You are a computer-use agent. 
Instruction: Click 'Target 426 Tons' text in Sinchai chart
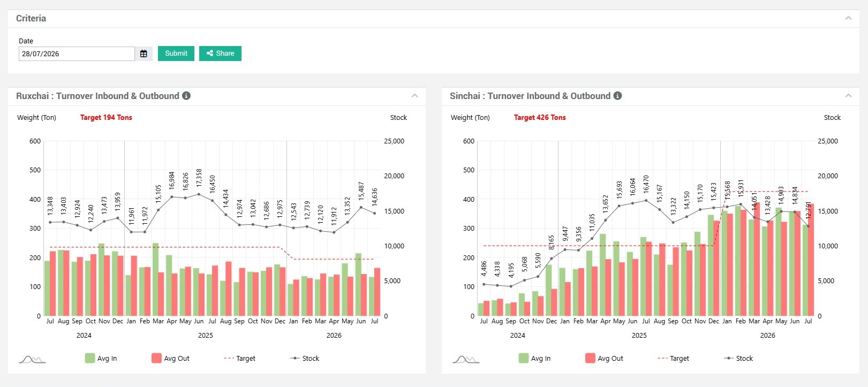point(540,117)
